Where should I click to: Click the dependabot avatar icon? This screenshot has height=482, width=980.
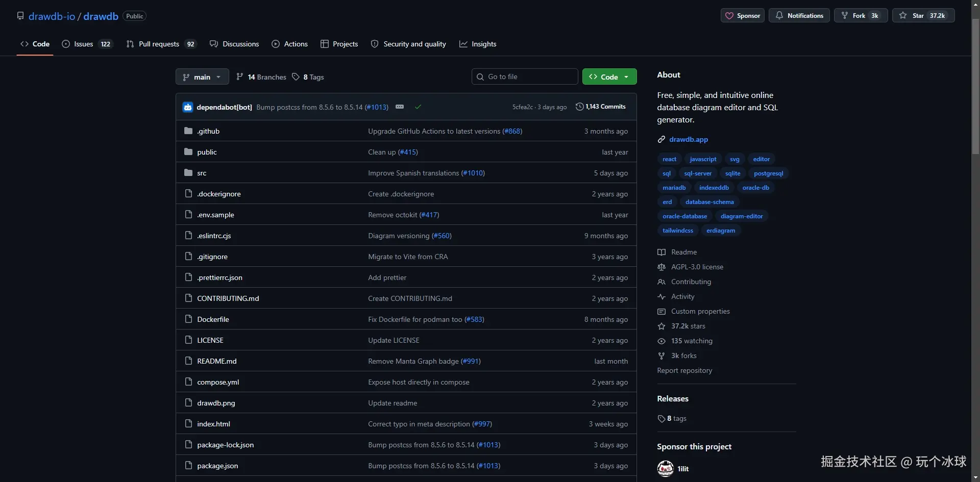pos(188,107)
